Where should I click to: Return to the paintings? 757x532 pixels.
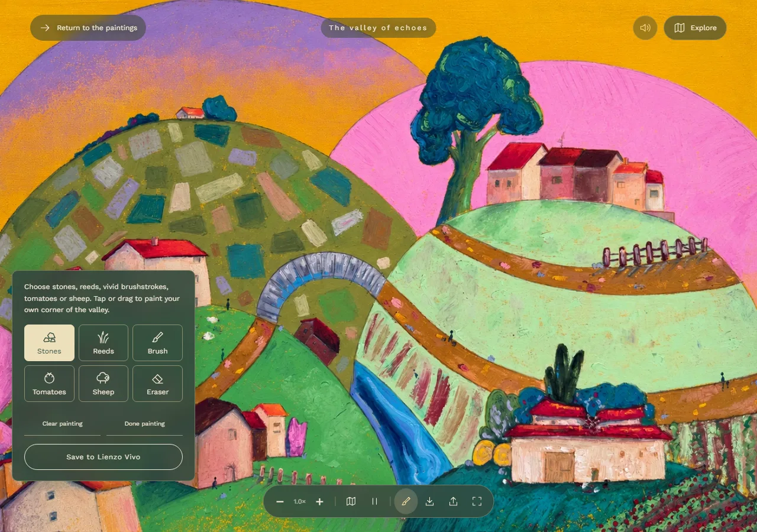coord(88,28)
